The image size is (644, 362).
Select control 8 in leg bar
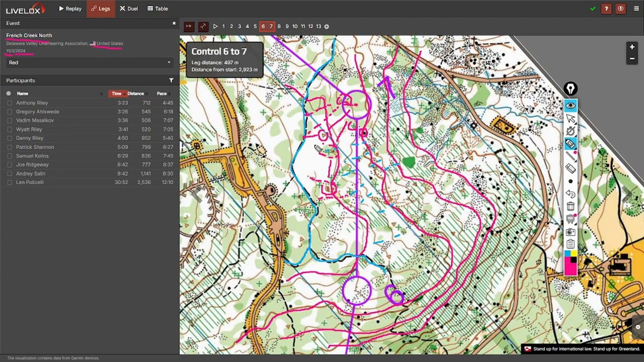pos(279,27)
